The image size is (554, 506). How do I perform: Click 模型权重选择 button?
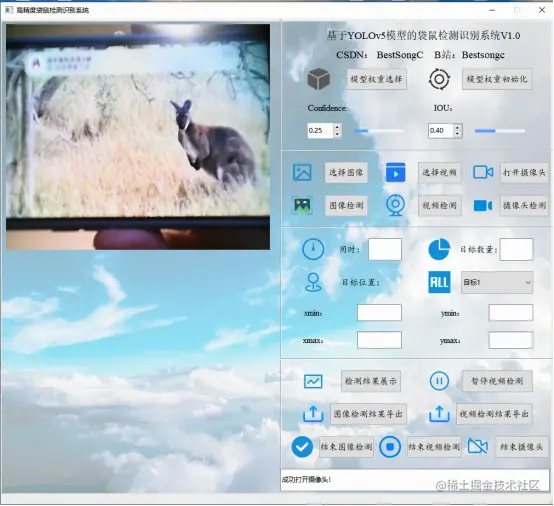point(376,79)
